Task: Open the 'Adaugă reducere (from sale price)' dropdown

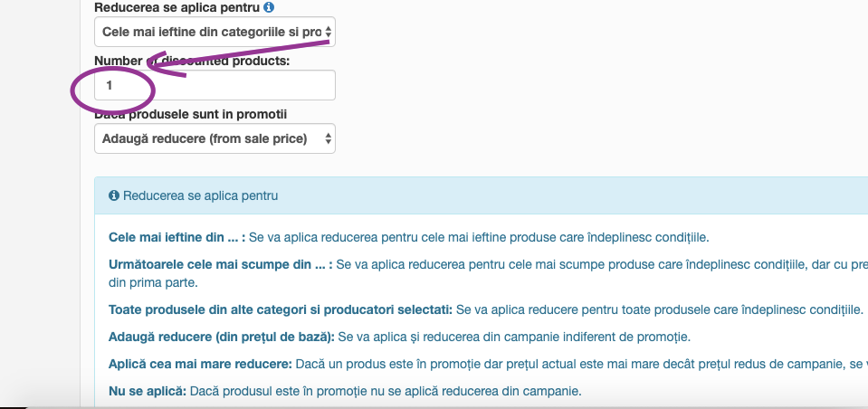Action: pyautogui.click(x=215, y=139)
